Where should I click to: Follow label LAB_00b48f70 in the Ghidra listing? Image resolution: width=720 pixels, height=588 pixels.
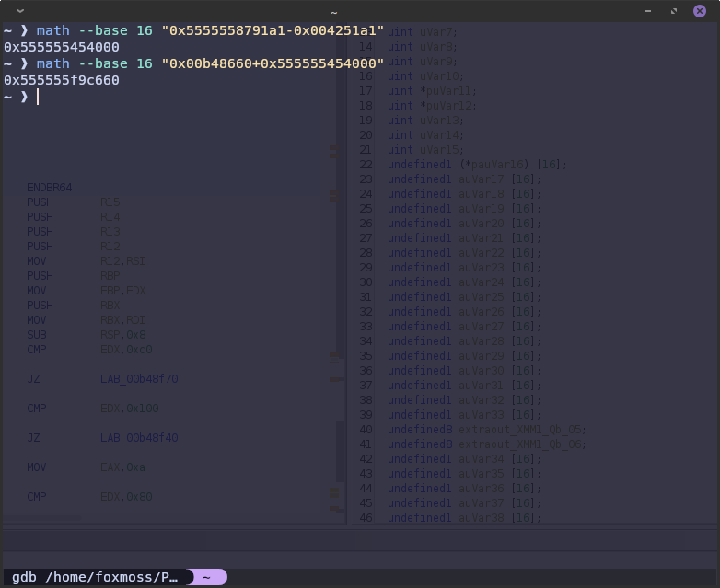click(x=139, y=379)
